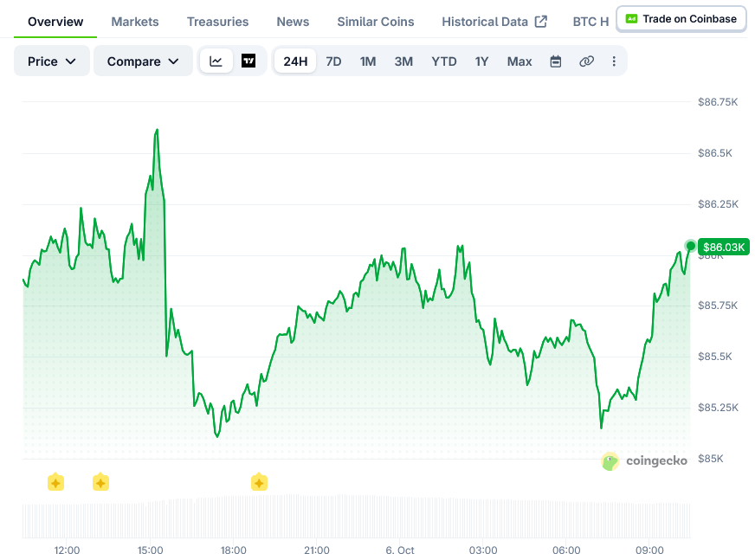755x560 pixels.
Task: Click the second yellow news marker near 13:00
Action: click(x=100, y=482)
